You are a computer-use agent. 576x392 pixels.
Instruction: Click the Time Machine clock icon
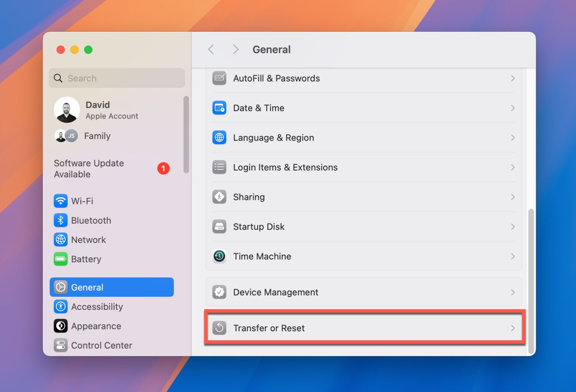click(219, 256)
